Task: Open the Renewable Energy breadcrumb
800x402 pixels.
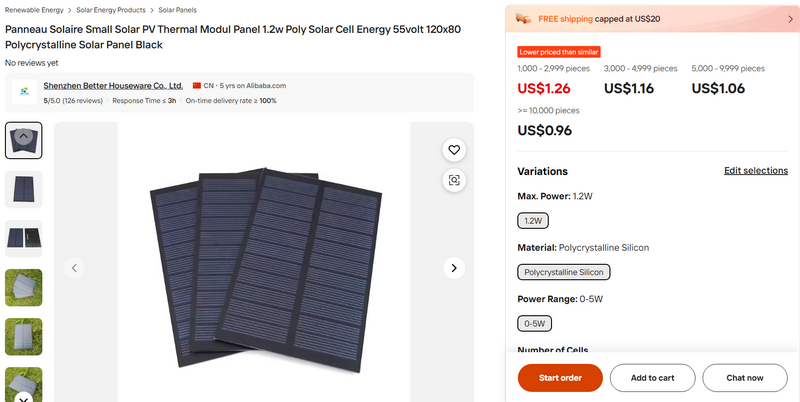Action: 33,9
